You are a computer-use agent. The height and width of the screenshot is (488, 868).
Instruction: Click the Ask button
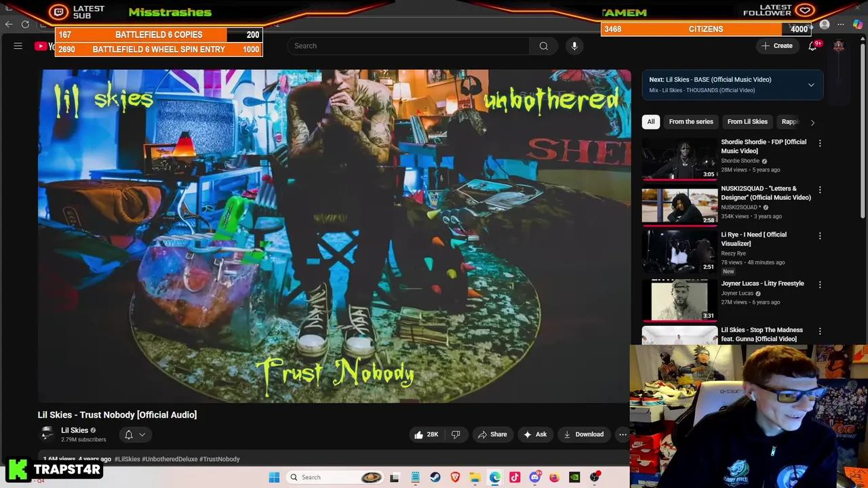535,434
